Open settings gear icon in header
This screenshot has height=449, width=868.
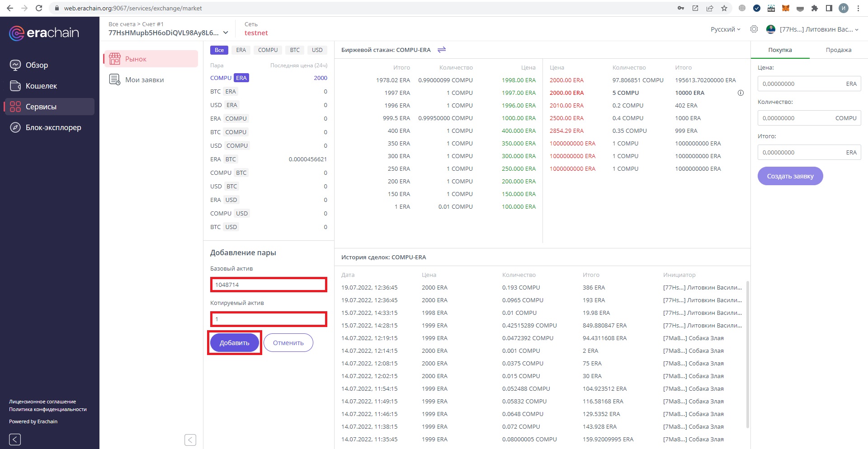point(754,29)
